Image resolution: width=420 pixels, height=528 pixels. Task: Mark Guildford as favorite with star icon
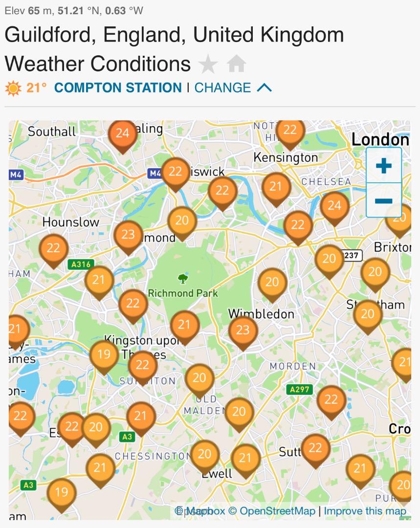tap(208, 64)
